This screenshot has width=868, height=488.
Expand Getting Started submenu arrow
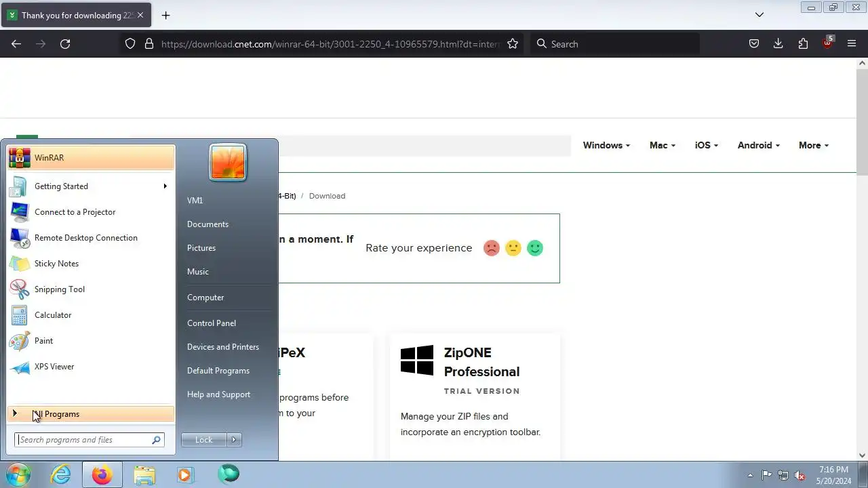click(165, 186)
